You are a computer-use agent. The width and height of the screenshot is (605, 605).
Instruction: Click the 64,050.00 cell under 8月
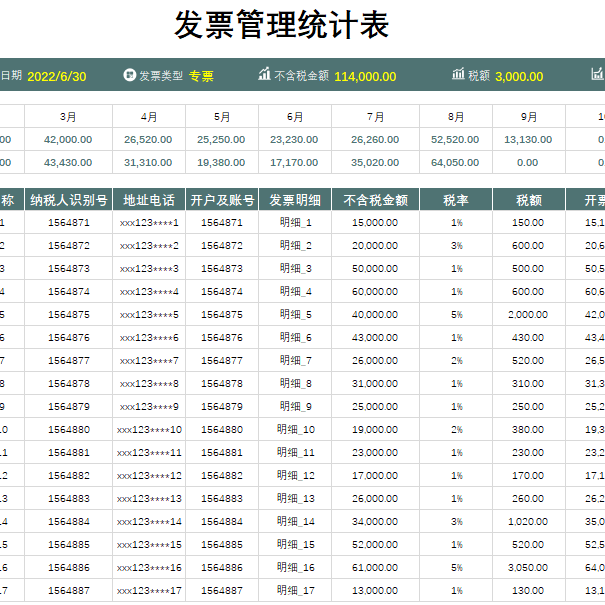456,162
